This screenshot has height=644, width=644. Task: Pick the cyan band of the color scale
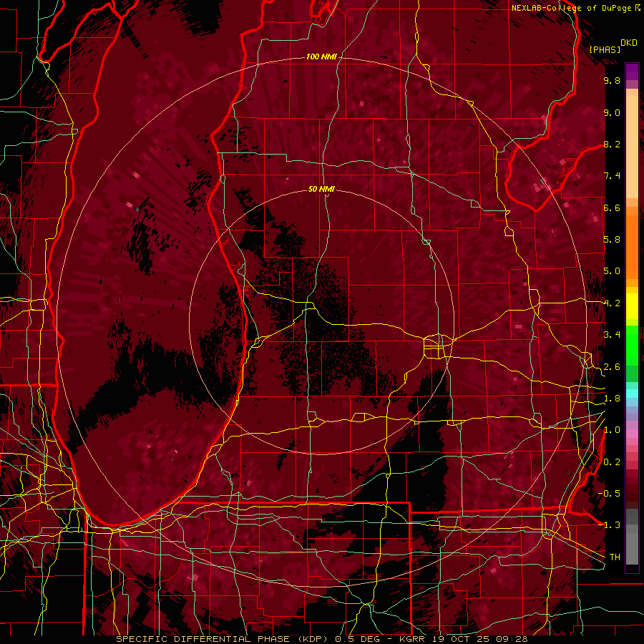tap(632, 393)
